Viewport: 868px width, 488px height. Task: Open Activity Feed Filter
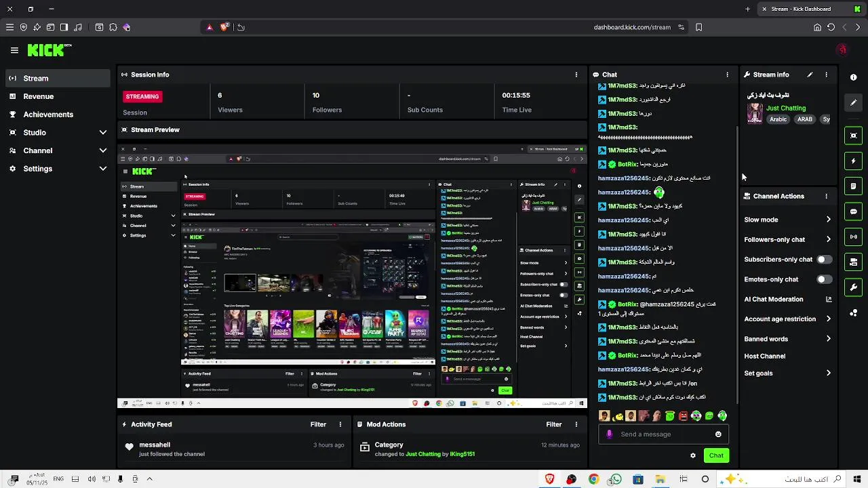[318, 424]
